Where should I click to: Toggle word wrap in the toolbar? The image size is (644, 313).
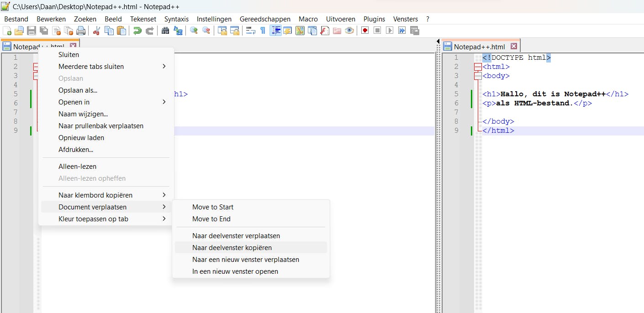[251, 31]
